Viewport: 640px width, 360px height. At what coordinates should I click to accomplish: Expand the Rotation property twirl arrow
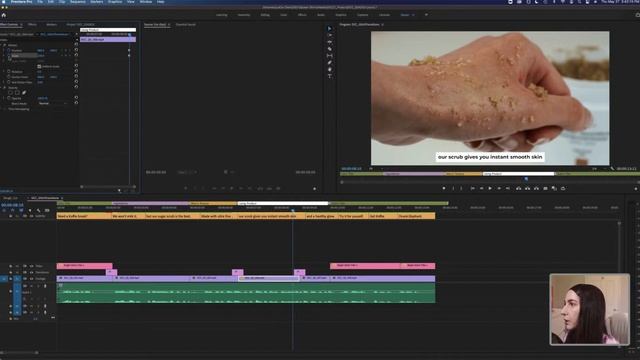coord(4,71)
